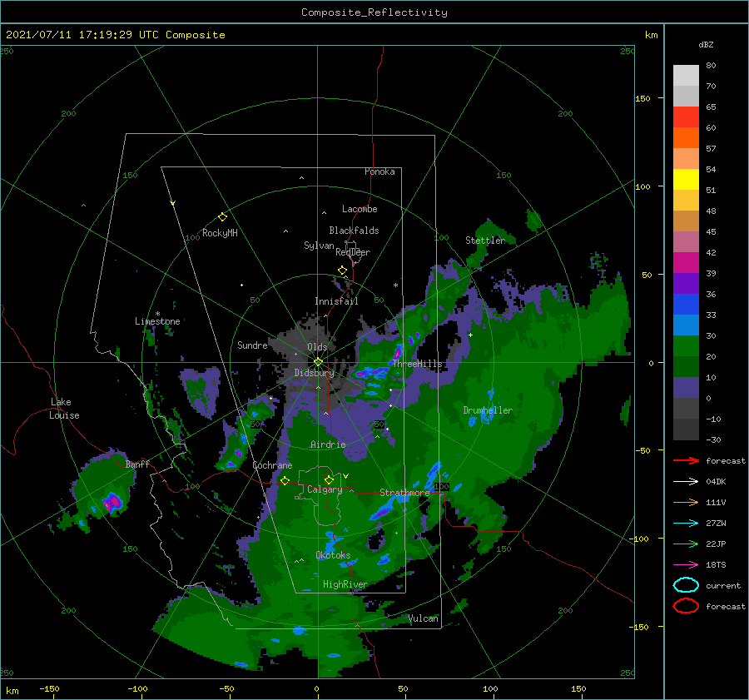Select the bright green 30 dBZ swatch
This screenshot has width=749, height=700.
click(x=686, y=345)
